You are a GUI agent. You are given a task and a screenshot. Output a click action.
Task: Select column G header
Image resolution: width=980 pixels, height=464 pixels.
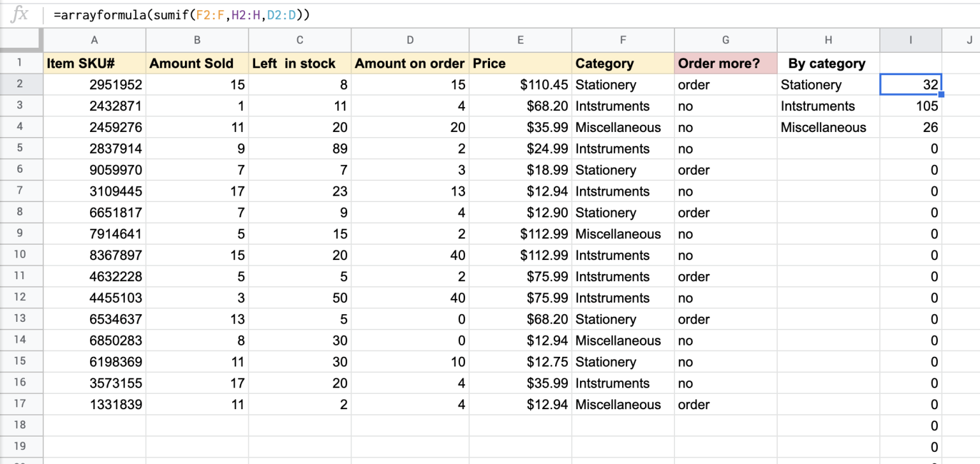click(725, 40)
